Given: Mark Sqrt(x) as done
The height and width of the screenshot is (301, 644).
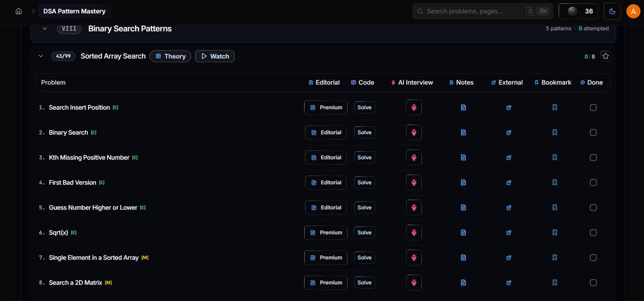Looking at the screenshot, I should (x=593, y=232).
